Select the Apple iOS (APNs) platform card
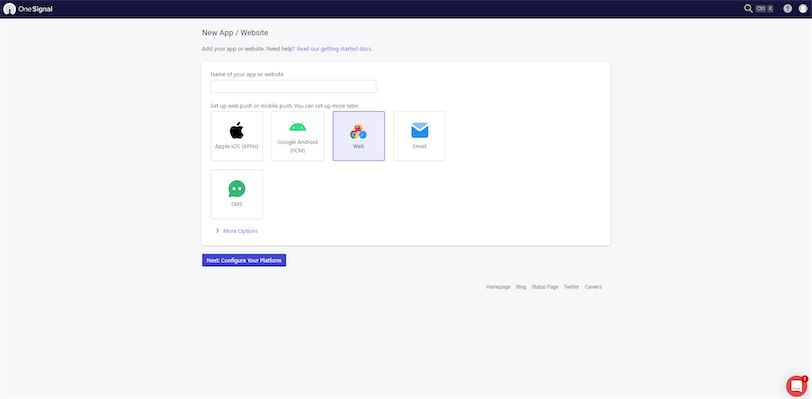812x399 pixels. click(x=237, y=136)
